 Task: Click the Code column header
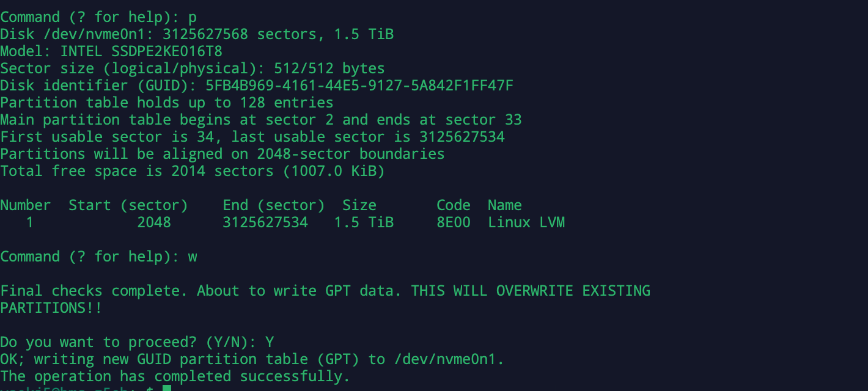(x=454, y=205)
